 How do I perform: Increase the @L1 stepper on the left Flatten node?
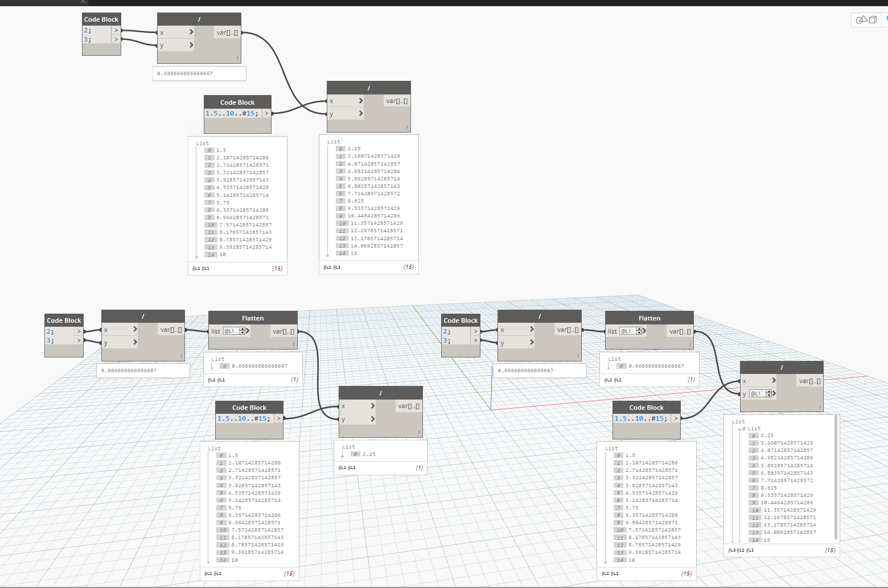click(x=242, y=329)
